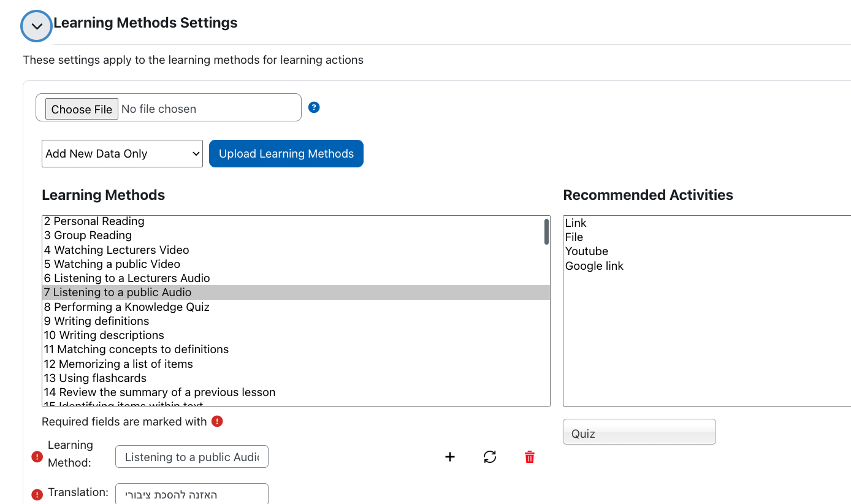The width and height of the screenshot is (851, 504).
Task: Click the Choose File button
Action: point(82,109)
